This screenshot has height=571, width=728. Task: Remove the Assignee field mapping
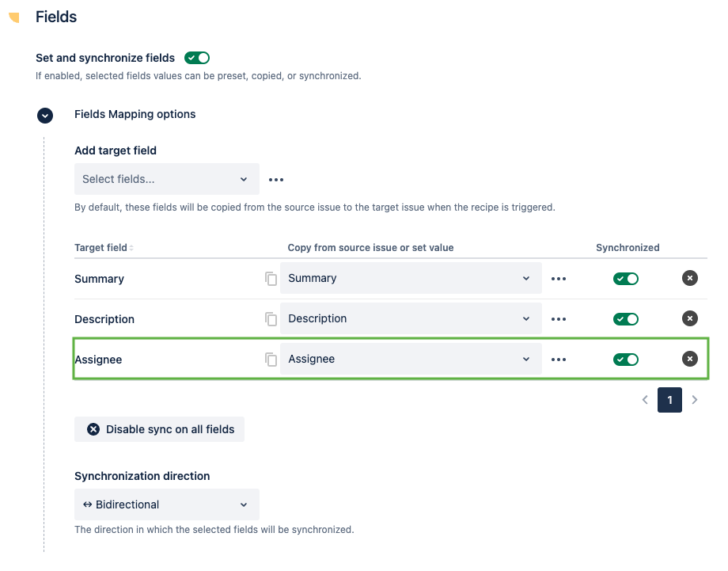click(690, 359)
